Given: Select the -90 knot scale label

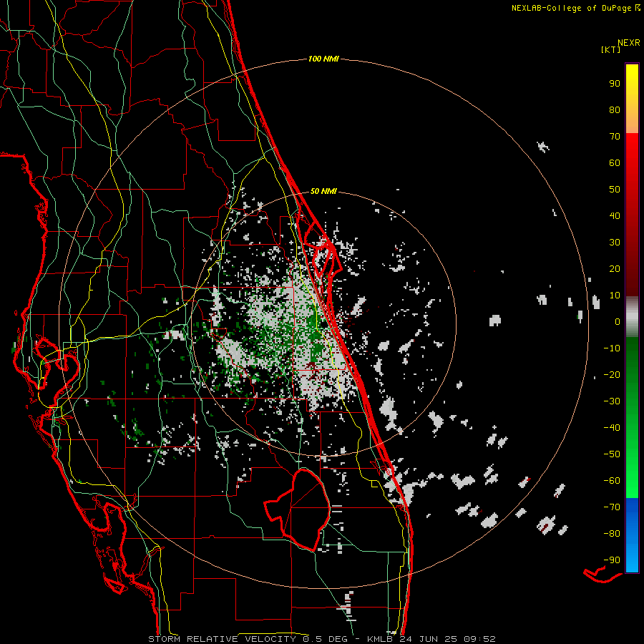Looking at the screenshot, I should click(x=612, y=560).
